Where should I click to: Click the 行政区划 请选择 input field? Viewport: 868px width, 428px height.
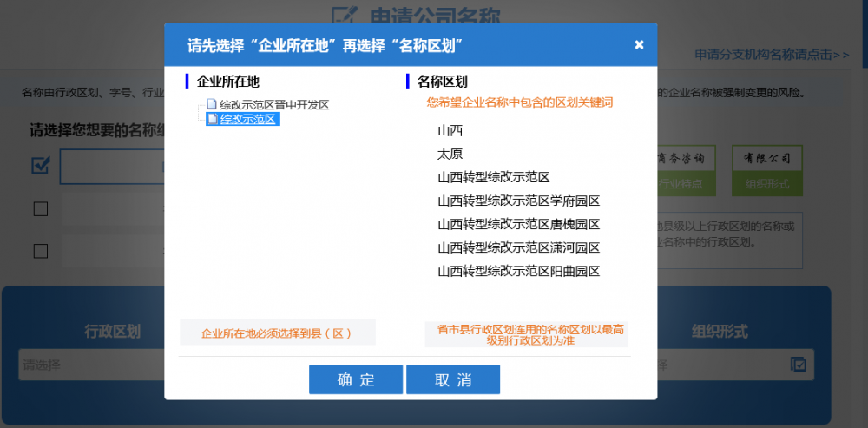click(93, 365)
